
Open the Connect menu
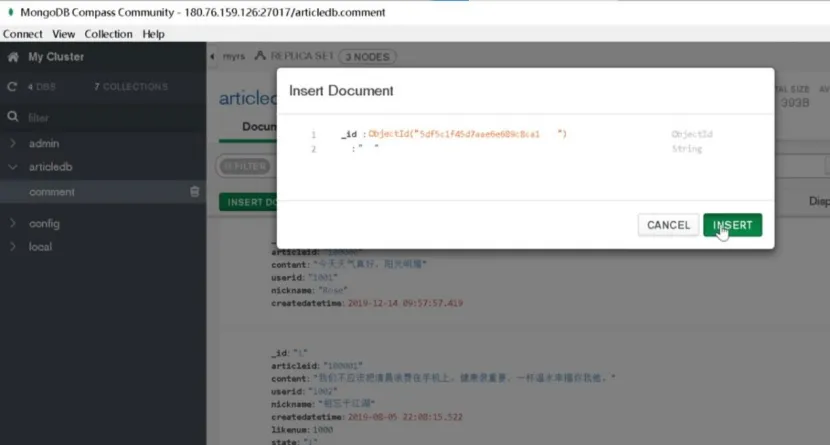[x=23, y=34]
